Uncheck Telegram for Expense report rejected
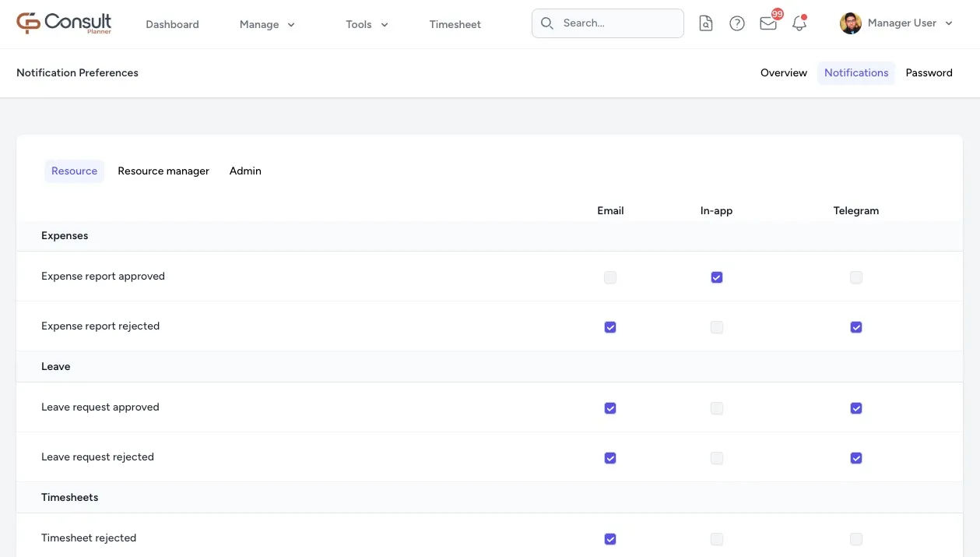This screenshot has width=980, height=557. pyautogui.click(x=856, y=327)
